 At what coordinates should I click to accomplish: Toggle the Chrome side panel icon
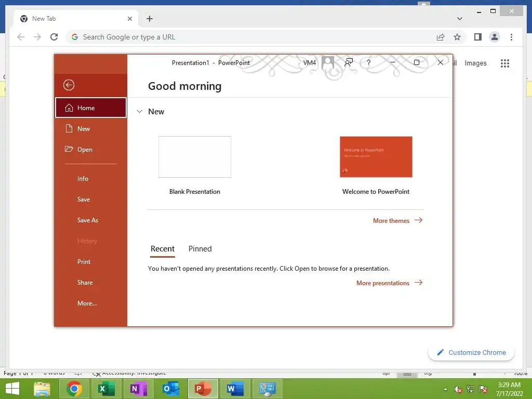click(x=478, y=37)
